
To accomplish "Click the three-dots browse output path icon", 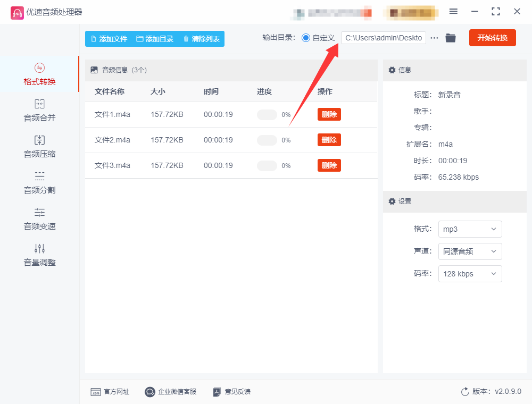I will tap(434, 38).
